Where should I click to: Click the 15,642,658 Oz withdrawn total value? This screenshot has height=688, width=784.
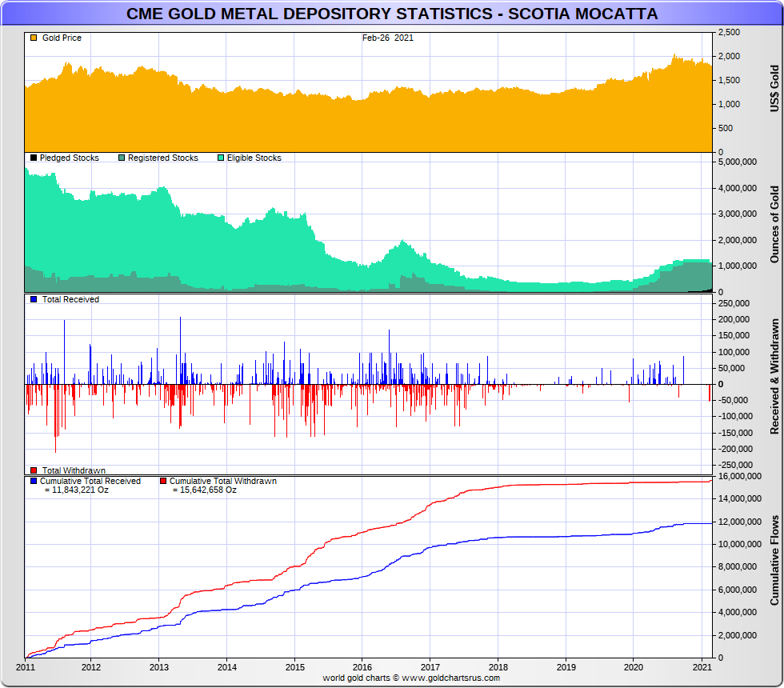coord(204,490)
